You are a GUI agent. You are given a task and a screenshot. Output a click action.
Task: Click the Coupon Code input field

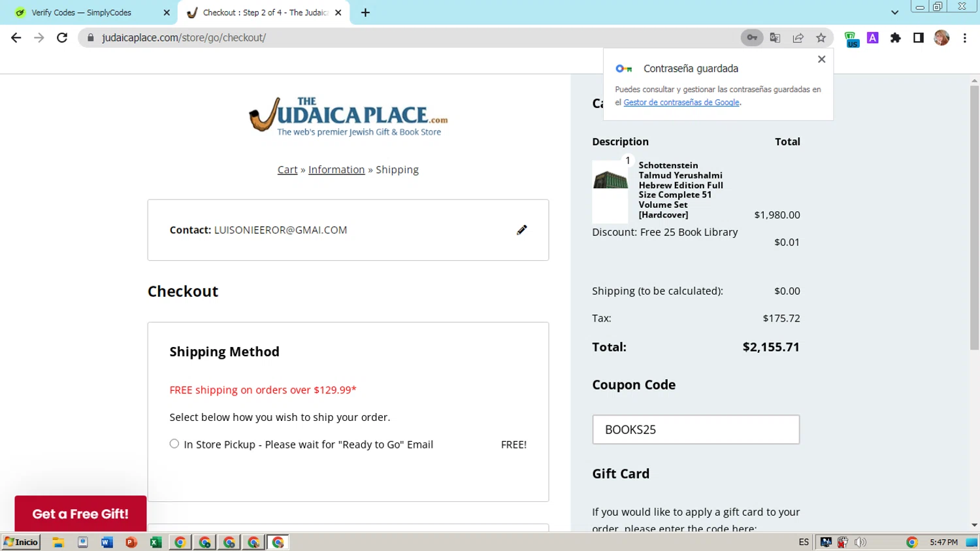(x=696, y=429)
